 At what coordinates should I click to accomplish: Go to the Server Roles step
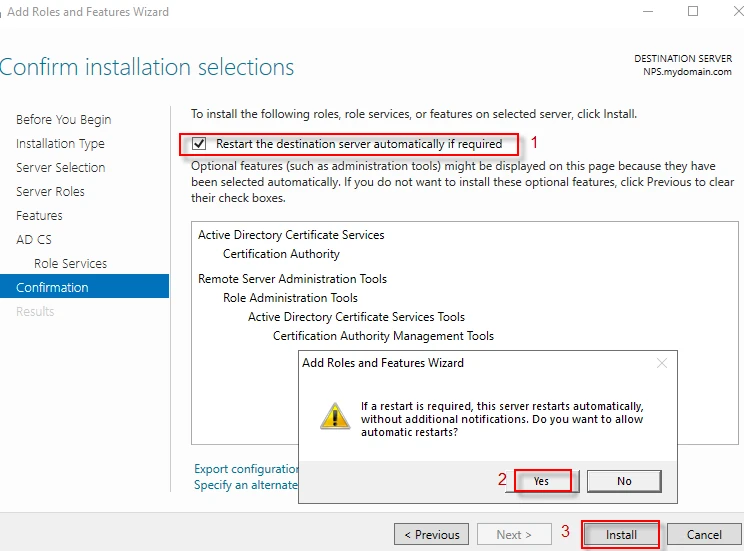(50, 192)
